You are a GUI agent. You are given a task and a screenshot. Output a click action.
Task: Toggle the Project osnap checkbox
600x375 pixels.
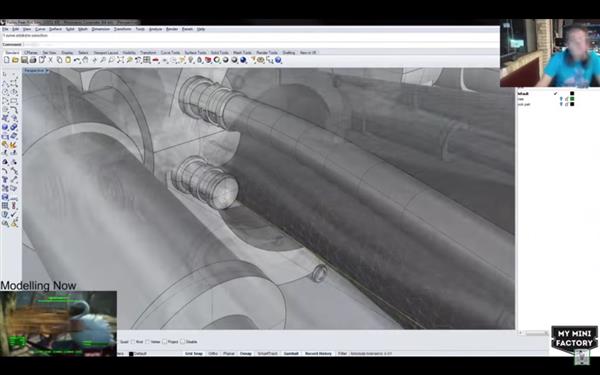click(165, 341)
